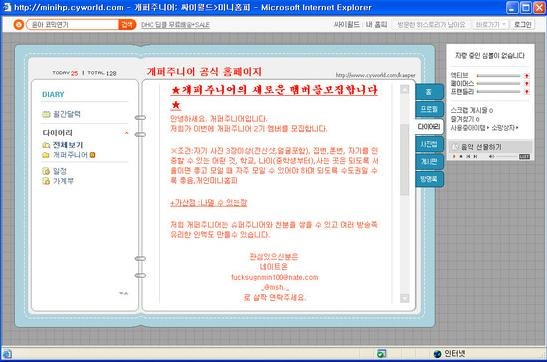Open 일정 schedule entry
Image resolution: width=547 pixels, height=362 pixels.
coord(60,171)
